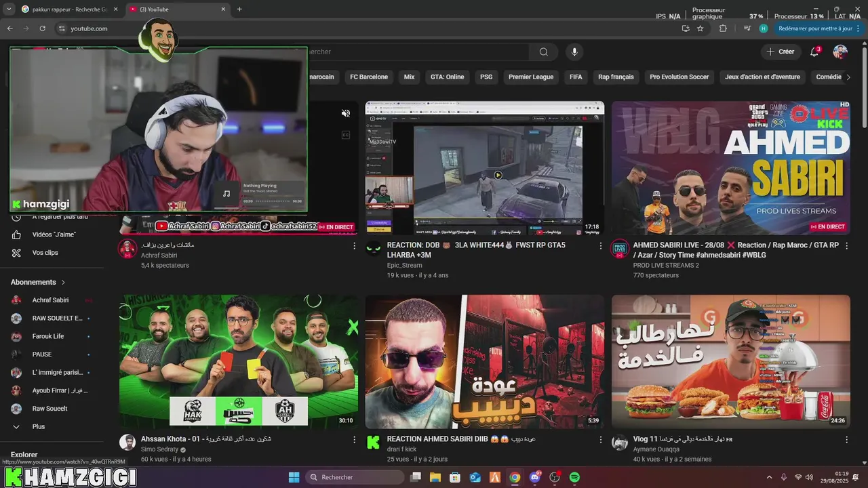Open options for AHMED SABIRI LIVE video
The height and width of the screenshot is (488, 868).
click(x=846, y=246)
